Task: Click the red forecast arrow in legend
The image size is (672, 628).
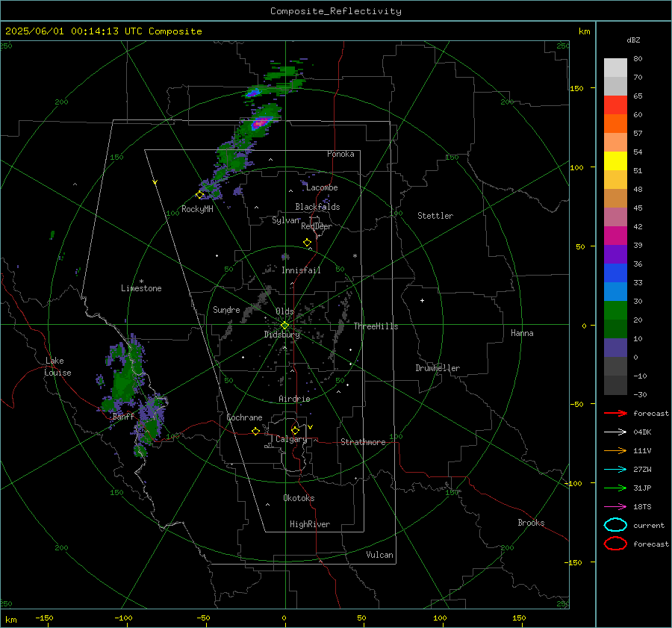Action: tap(615, 413)
